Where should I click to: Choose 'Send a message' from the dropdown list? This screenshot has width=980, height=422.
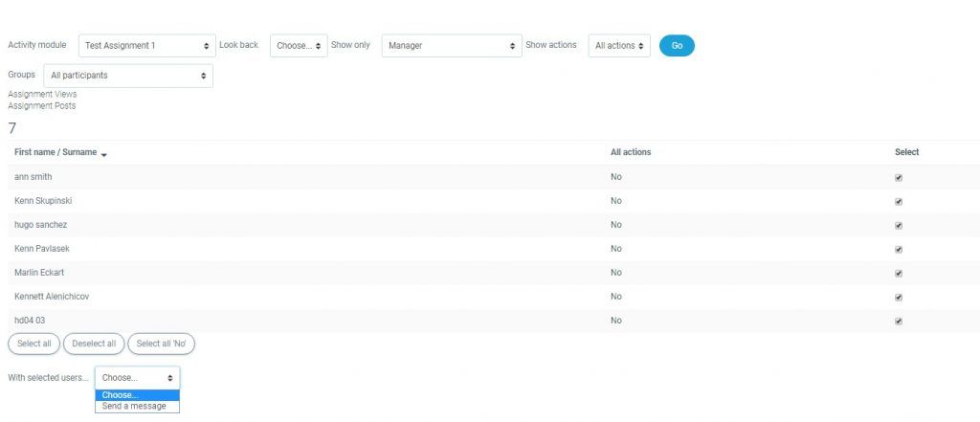click(134, 407)
